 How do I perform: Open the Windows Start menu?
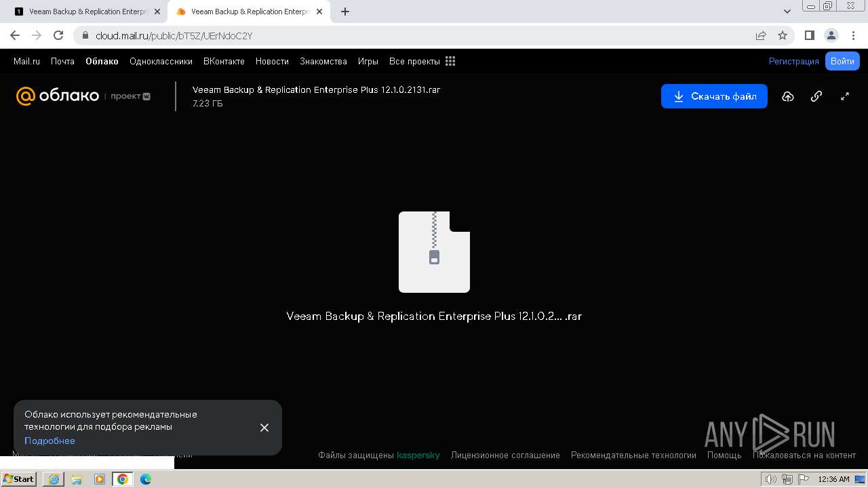point(19,479)
